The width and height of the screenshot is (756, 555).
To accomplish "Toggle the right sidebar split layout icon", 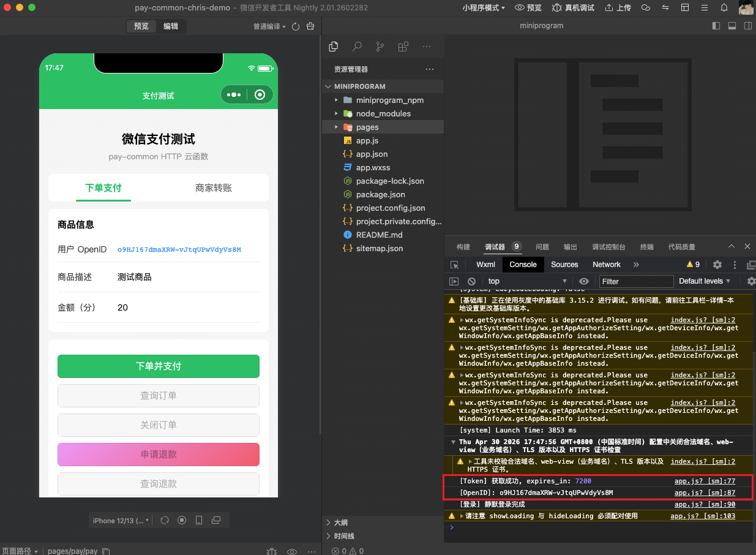I will (x=747, y=26).
